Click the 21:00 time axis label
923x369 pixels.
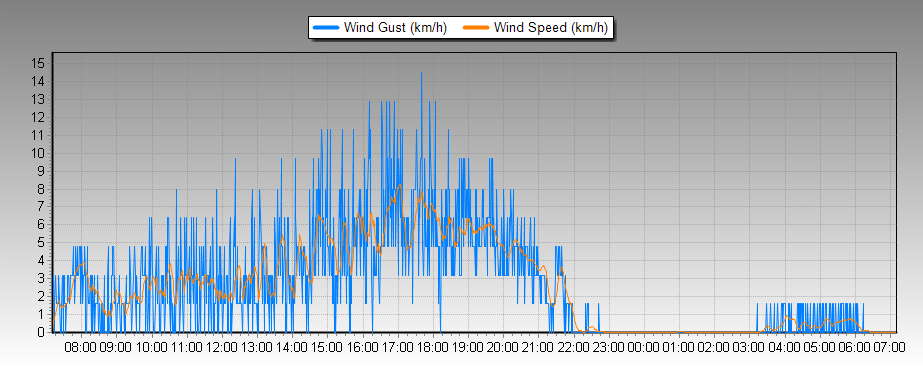[537, 347]
